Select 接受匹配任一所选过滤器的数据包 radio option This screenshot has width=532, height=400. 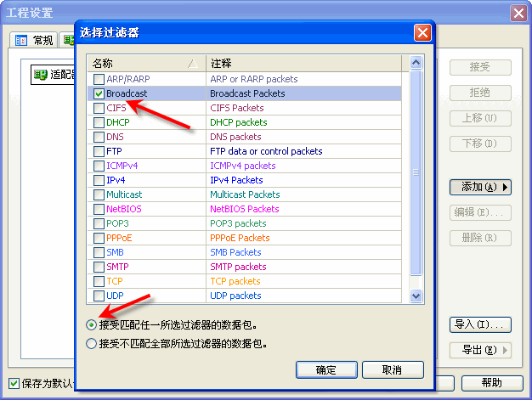pos(91,325)
